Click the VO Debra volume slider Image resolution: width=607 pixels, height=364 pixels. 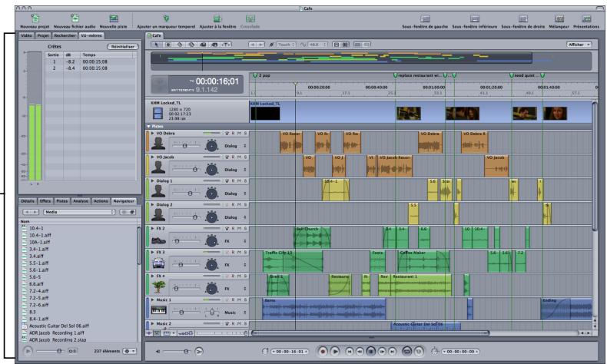point(186,145)
